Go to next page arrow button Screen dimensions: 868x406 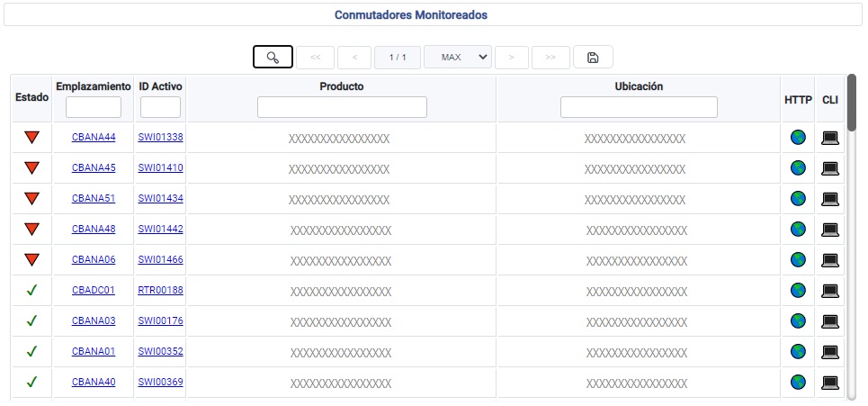(x=512, y=57)
